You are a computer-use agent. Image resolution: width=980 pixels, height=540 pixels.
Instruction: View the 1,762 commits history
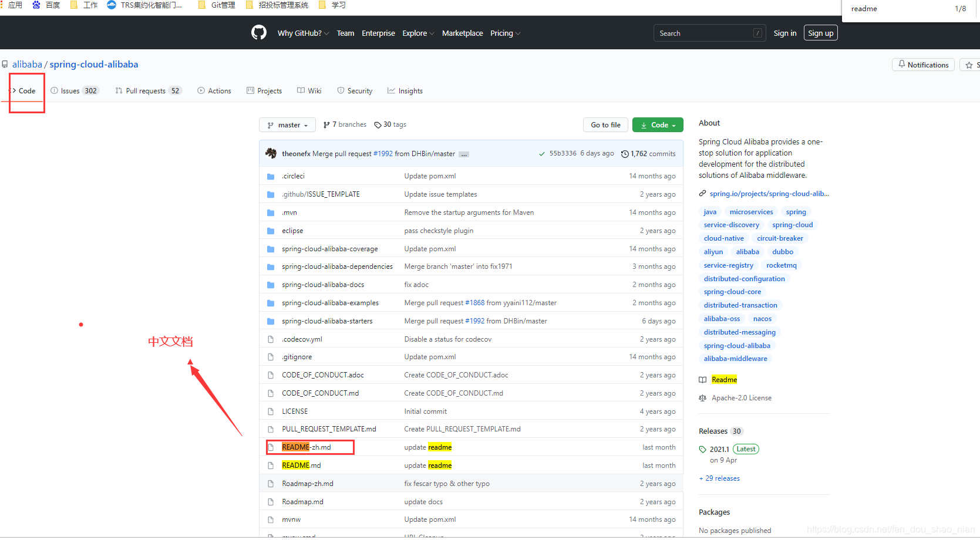pyautogui.click(x=648, y=154)
